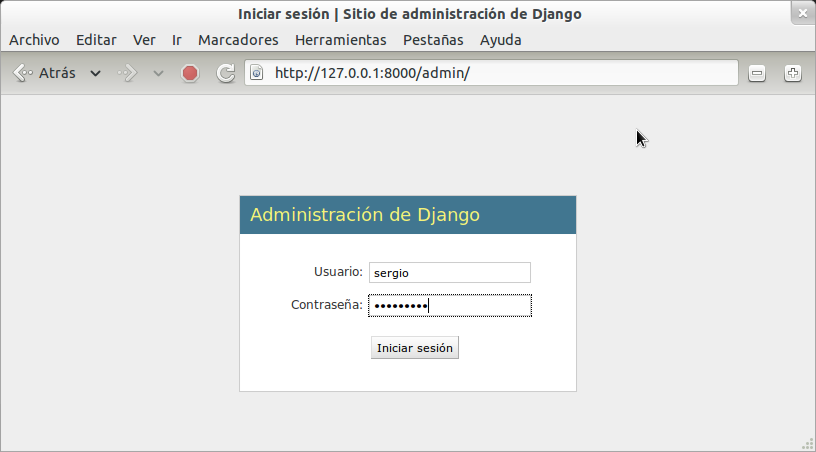
Task: Click the Atrás back arrow button
Action: pyautogui.click(x=44, y=73)
